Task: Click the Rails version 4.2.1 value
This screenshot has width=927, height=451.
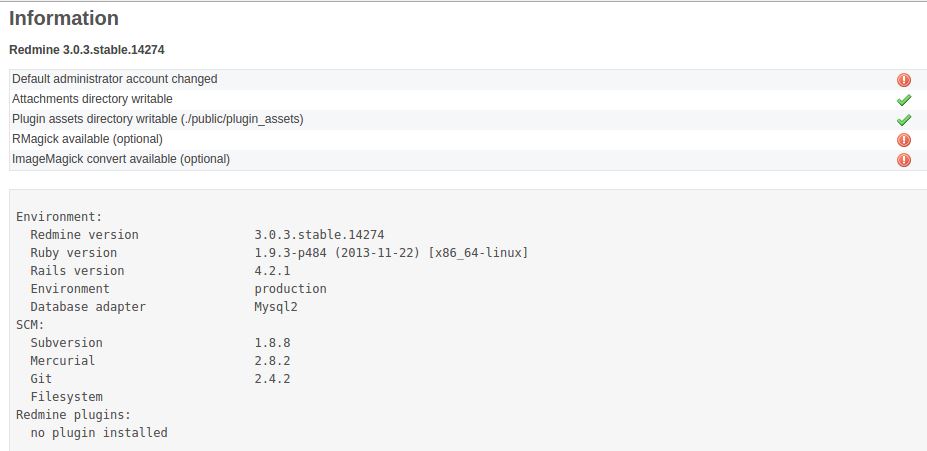Action: [273, 271]
